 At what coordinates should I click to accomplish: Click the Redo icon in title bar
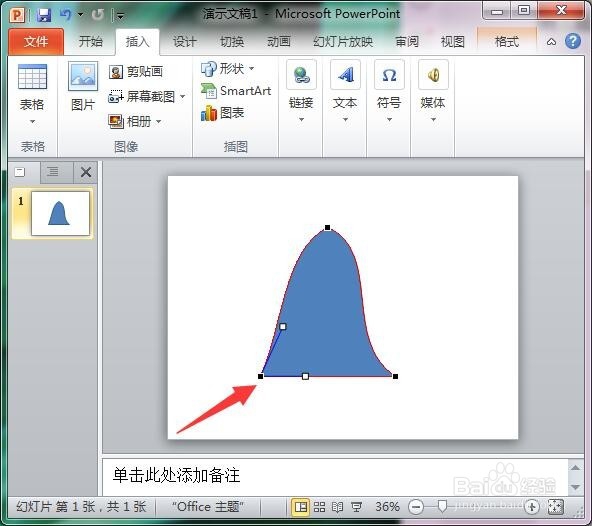pos(97,15)
